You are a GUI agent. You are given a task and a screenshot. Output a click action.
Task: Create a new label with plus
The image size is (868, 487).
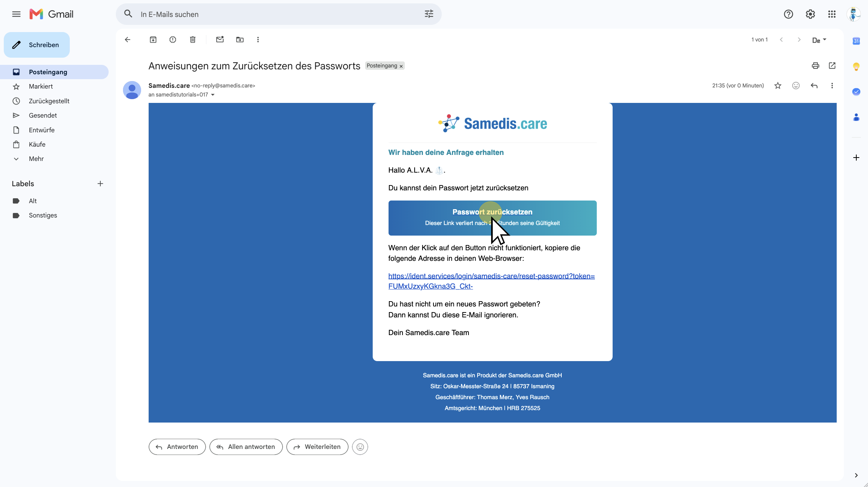pyautogui.click(x=100, y=184)
